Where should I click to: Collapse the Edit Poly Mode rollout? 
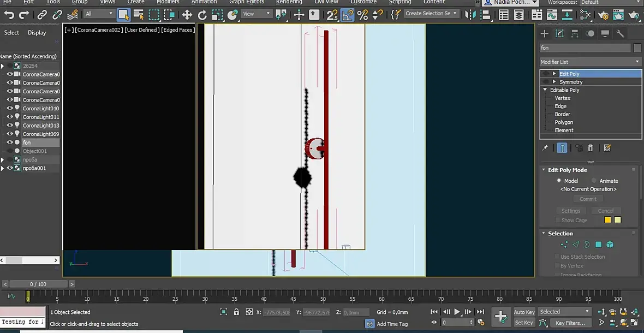(544, 170)
